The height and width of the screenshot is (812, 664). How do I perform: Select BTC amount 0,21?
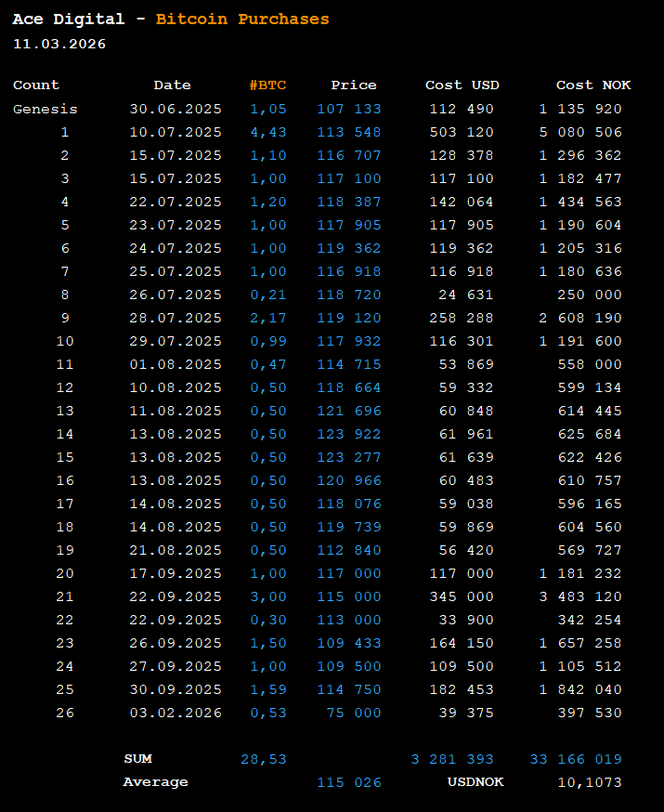(268, 295)
